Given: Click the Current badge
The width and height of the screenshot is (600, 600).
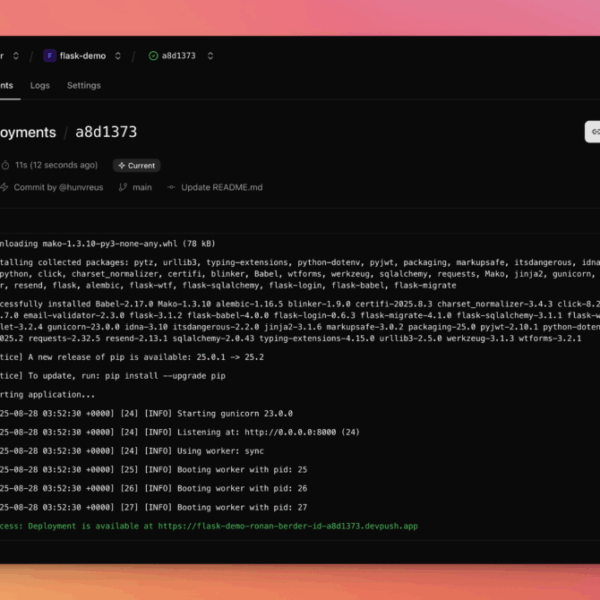Looking at the screenshot, I should (x=136, y=166).
